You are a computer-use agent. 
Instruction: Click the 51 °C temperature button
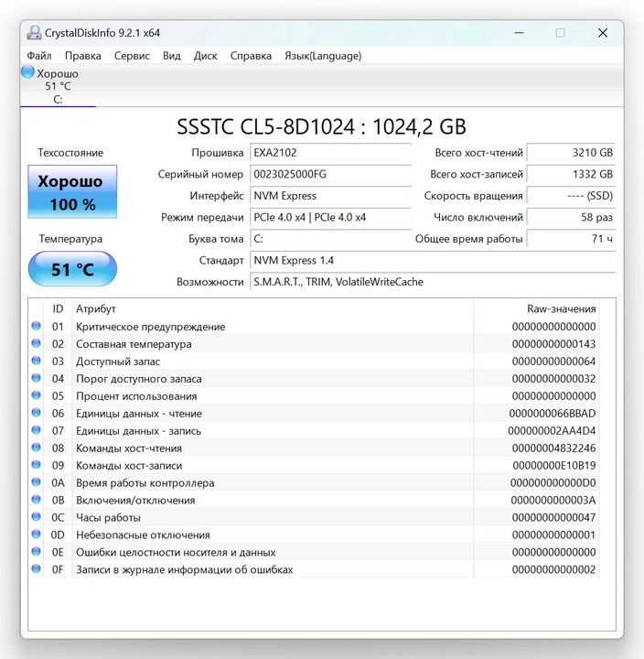pyautogui.click(x=72, y=269)
